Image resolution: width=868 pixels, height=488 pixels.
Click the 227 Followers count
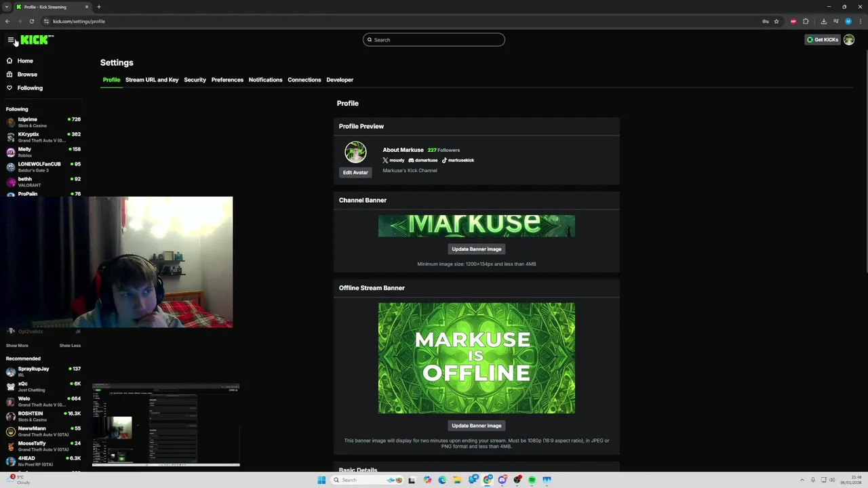[x=443, y=150]
